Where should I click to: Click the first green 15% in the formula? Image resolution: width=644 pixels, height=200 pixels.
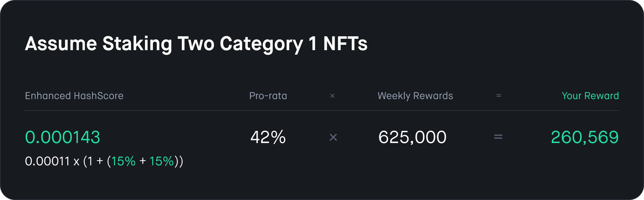123,161
